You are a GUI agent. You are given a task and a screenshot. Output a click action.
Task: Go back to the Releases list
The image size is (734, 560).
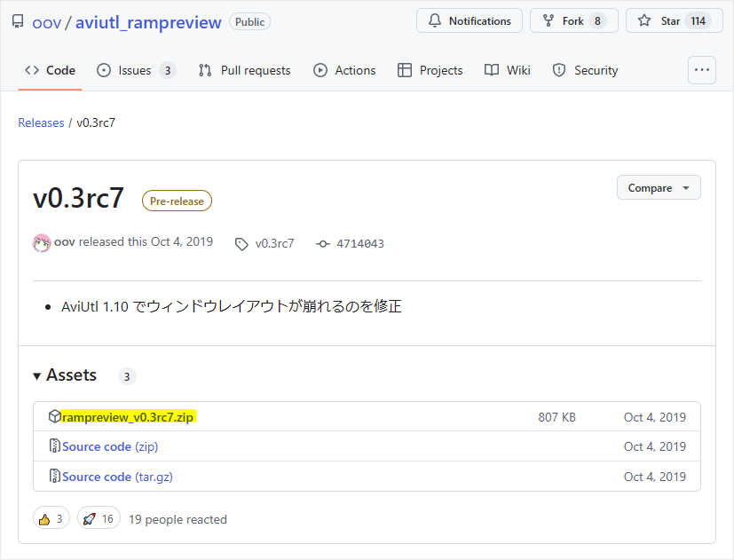pyautogui.click(x=41, y=122)
